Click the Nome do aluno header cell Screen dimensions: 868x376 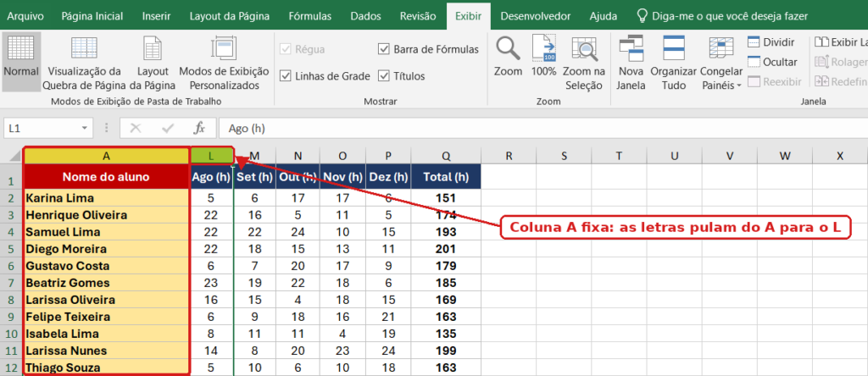106,177
